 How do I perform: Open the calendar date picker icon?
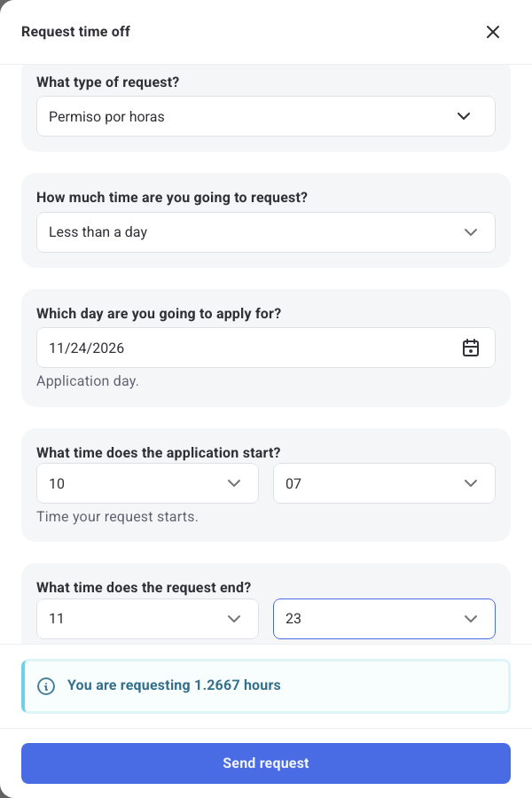(x=471, y=348)
